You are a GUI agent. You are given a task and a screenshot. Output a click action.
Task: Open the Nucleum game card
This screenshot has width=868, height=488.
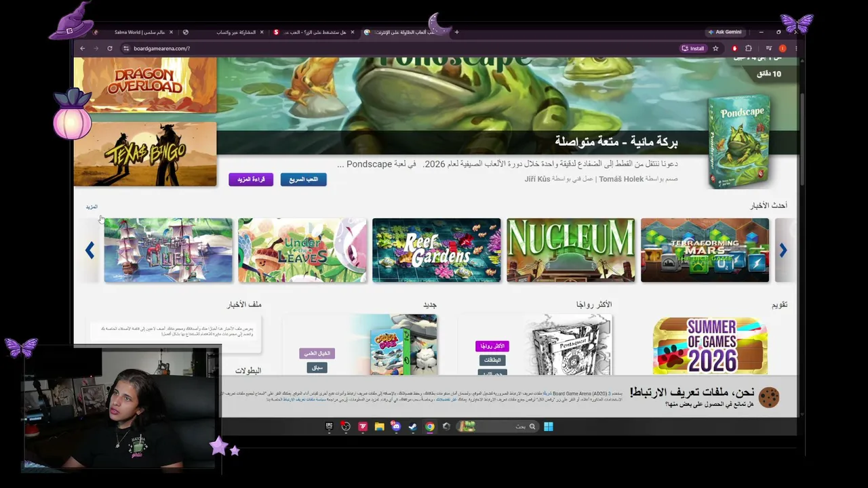[x=571, y=250]
